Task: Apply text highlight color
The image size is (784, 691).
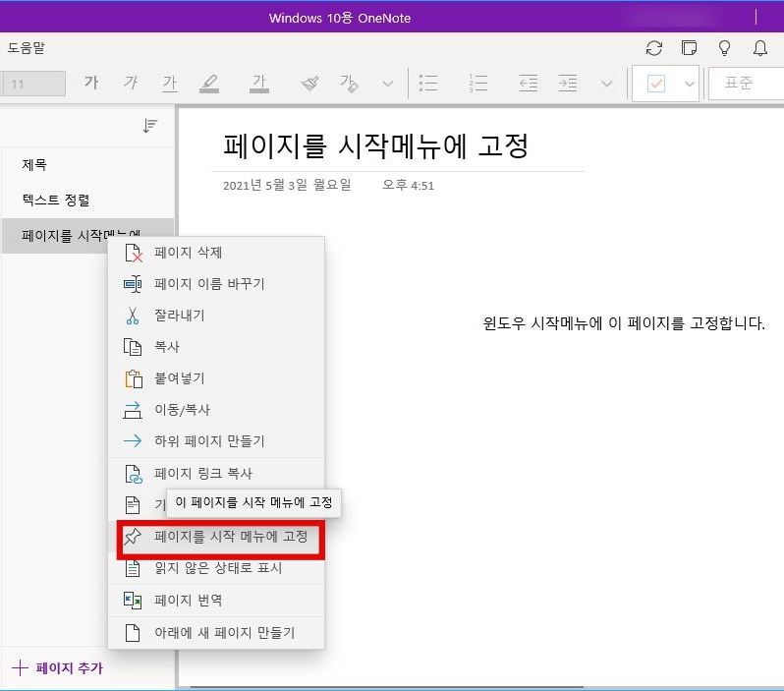Action: (x=209, y=84)
